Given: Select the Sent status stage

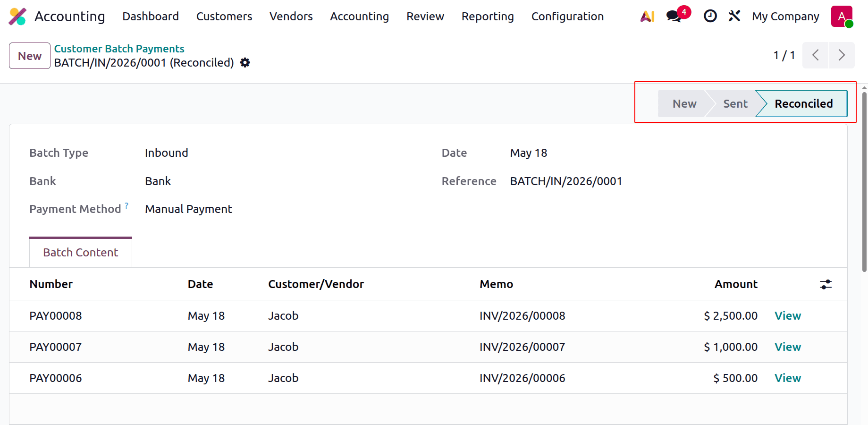Looking at the screenshot, I should (x=735, y=104).
